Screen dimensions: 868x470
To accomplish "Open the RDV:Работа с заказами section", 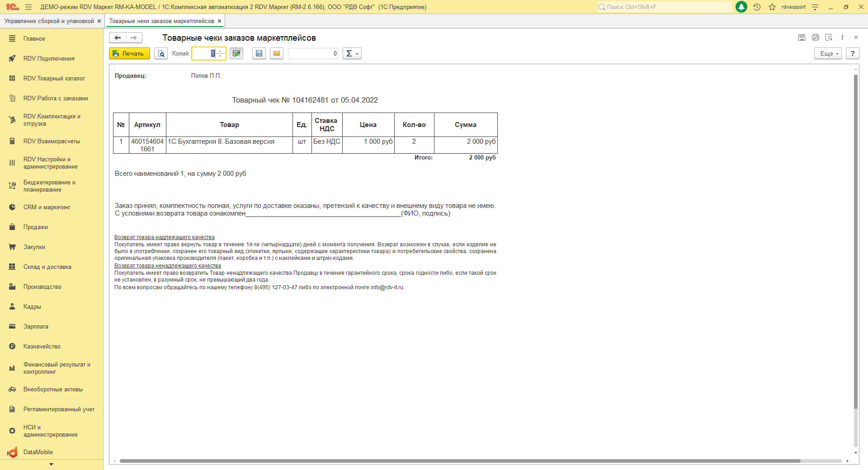I will (56, 98).
